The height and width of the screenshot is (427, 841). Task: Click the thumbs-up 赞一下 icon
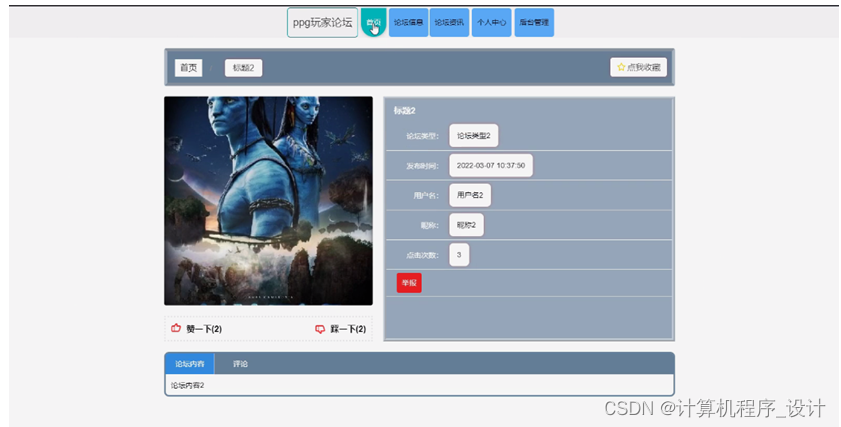[x=176, y=328]
